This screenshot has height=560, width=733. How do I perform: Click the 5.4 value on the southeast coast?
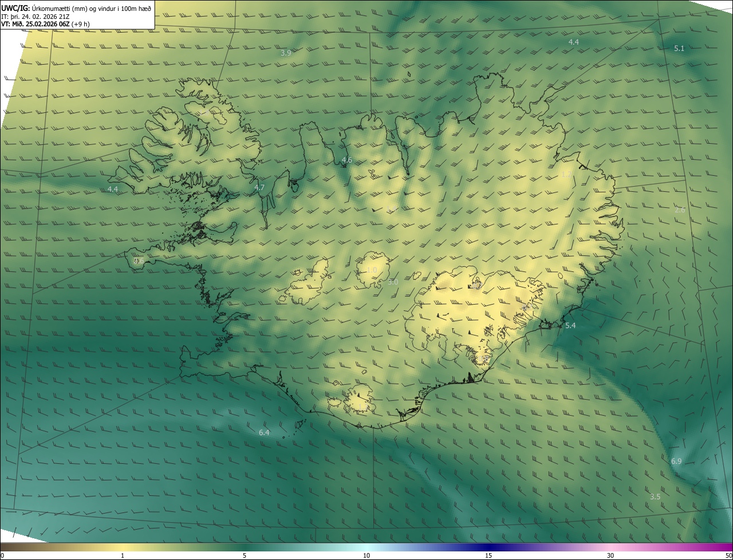(x=570, y=326)
